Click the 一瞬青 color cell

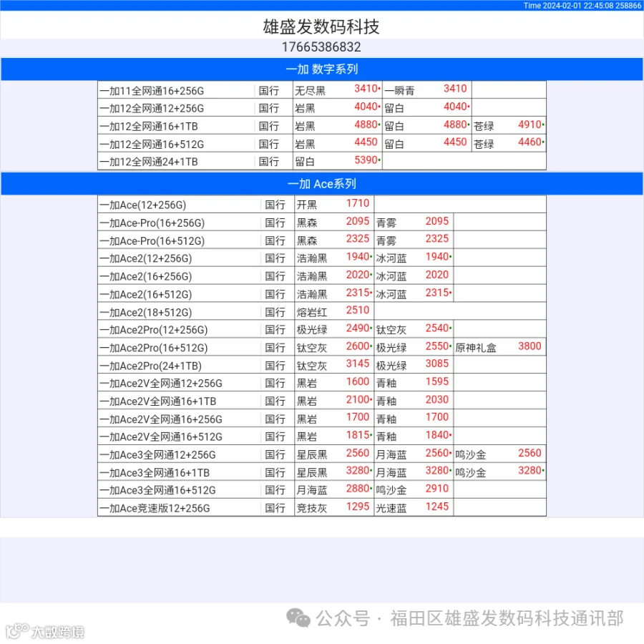(x=399, y=91)
